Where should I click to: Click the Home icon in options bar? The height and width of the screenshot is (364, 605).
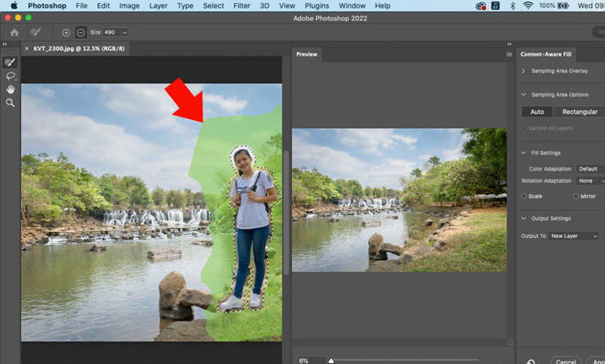(x=14, y=32)
